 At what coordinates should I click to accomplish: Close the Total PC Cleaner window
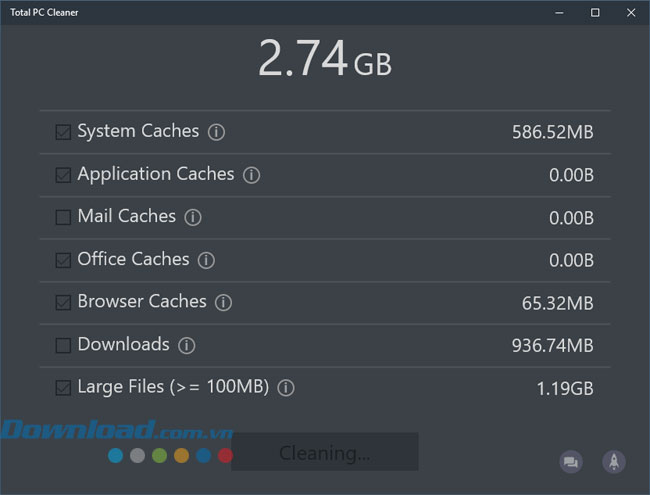(631, 12)
